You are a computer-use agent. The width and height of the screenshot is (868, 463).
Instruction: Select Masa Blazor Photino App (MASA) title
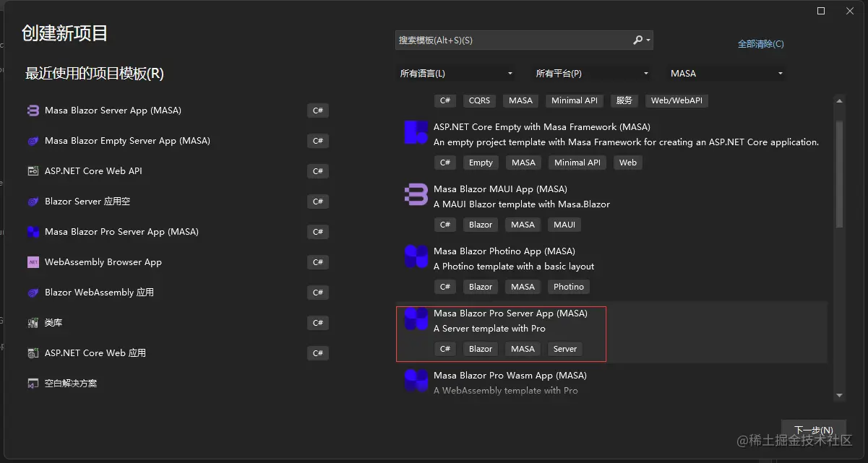(504, 251)
